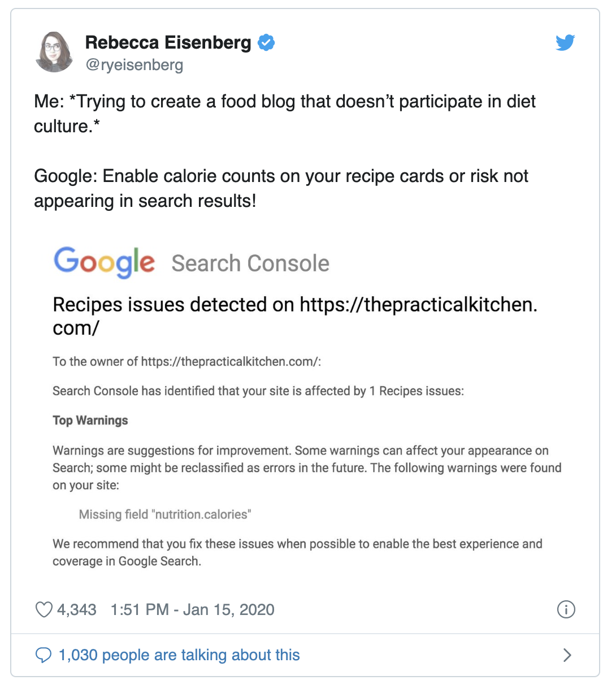Click the tweet text starting "Me: *Trying"
The height and width of the screenshot is (693, 616).
click(285, 114)
